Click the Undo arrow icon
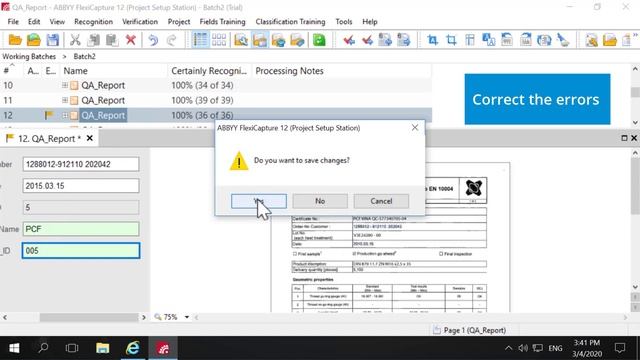This screenshot has width=640, height=360. coord(153,40)
